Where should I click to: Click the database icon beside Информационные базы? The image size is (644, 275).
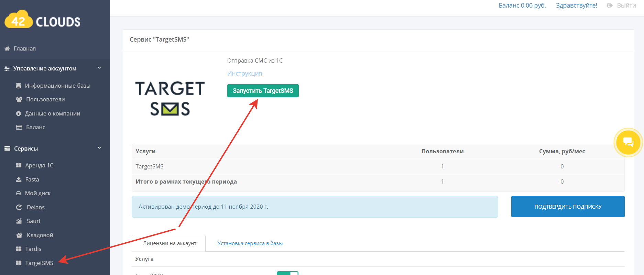(19, 86)
